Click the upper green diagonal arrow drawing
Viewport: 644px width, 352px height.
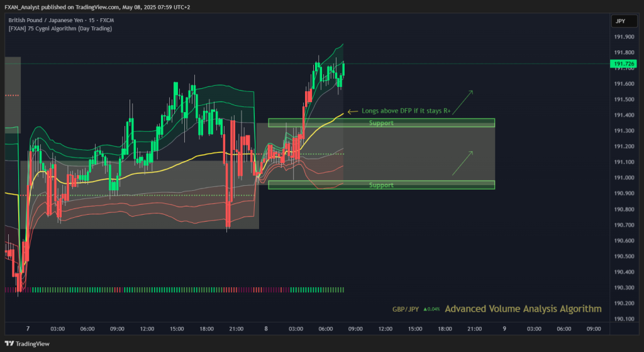pos(462,102)
